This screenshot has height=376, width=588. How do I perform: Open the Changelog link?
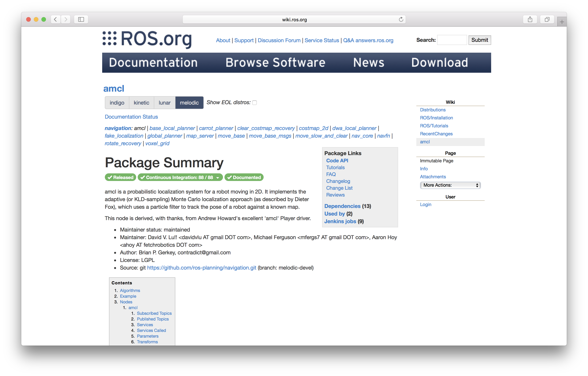[x=338, y=181]
